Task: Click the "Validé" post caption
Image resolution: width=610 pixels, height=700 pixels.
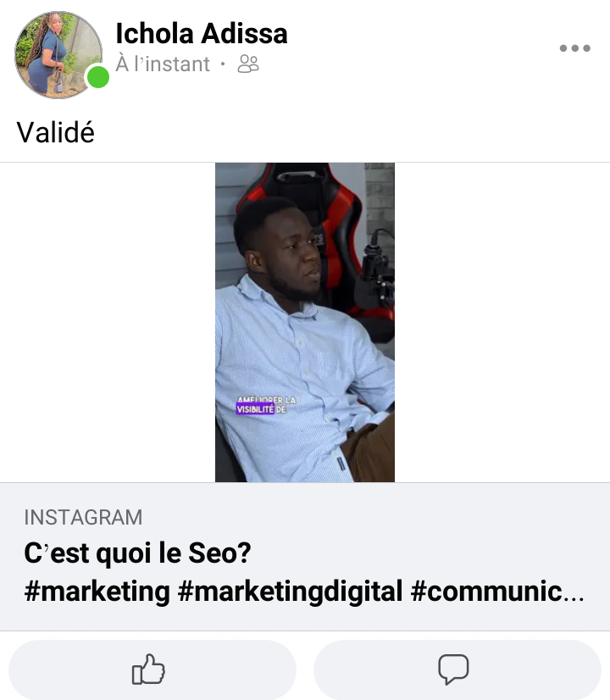Action: 56,132
